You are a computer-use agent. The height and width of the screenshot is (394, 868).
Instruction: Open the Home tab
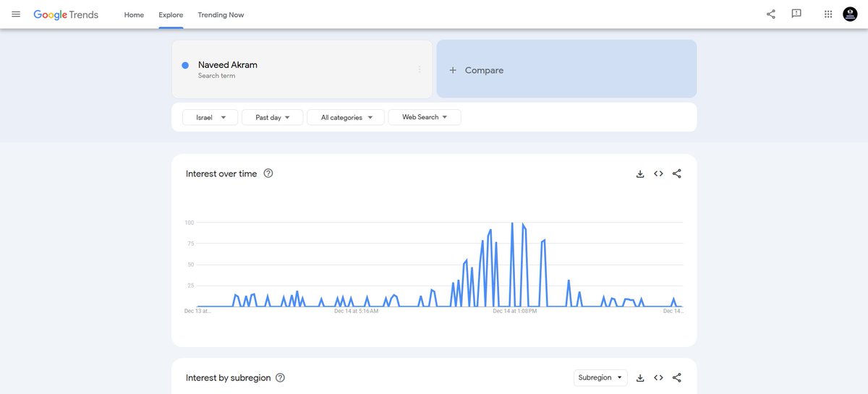point(134,14)
